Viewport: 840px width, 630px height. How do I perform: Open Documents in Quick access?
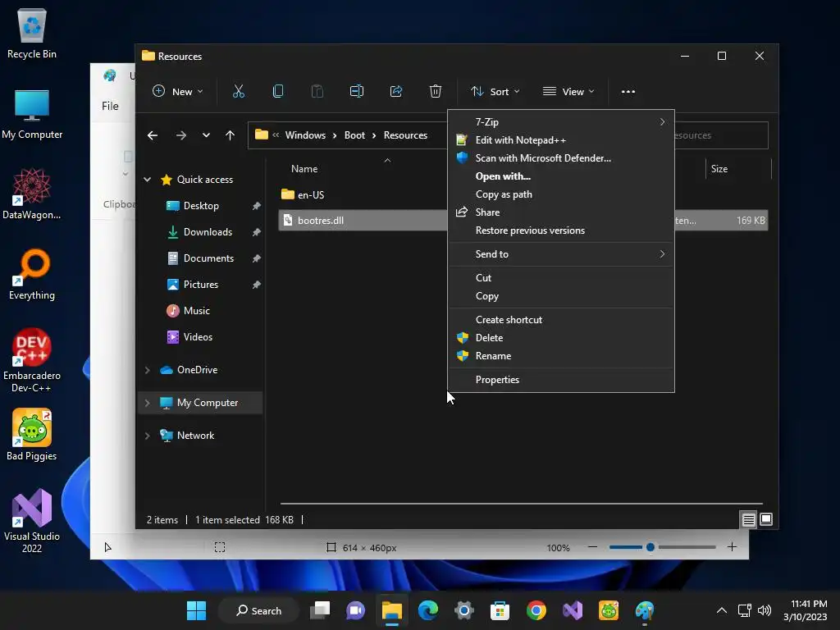pos(209,258)
